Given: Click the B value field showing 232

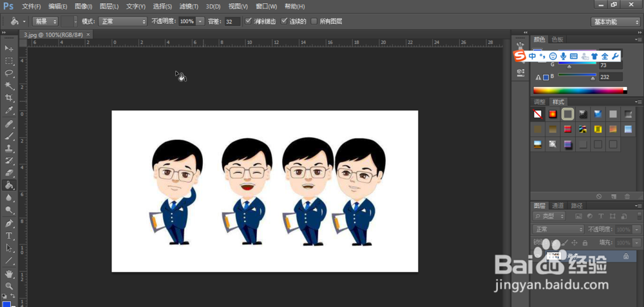Looking at the screenshot, I should click(611, 77).
